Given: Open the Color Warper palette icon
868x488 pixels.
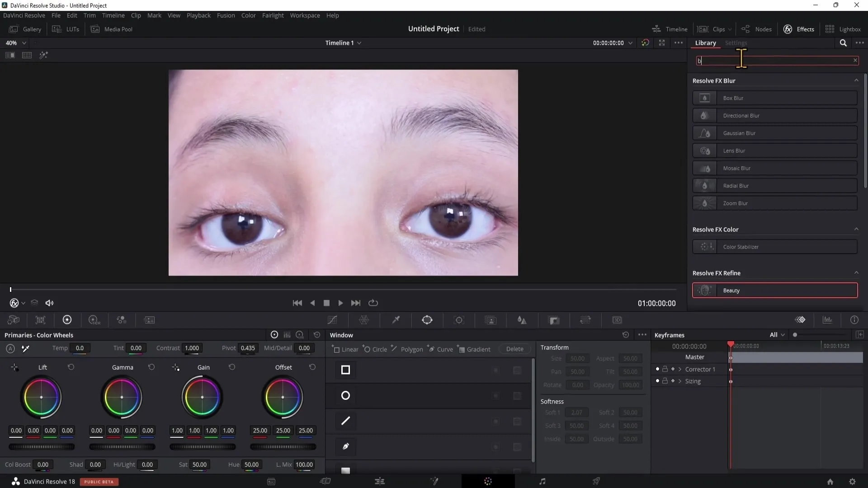Looking at the screenshot, I should pos(364,320).
